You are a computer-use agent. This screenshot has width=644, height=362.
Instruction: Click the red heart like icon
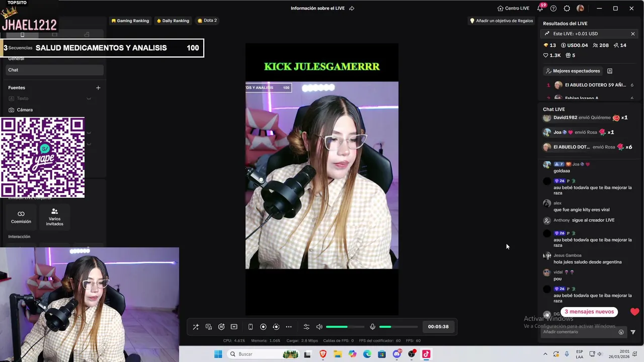coord(634,312)
